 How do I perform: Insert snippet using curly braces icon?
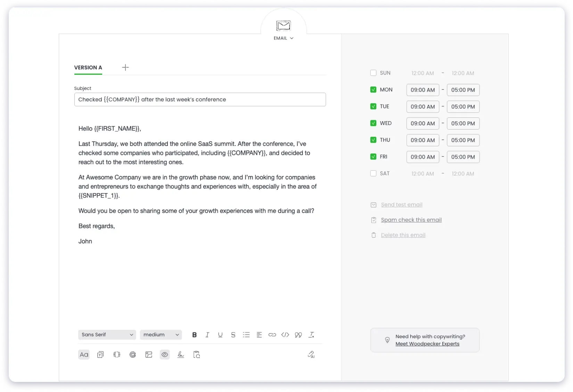[117, 355]
